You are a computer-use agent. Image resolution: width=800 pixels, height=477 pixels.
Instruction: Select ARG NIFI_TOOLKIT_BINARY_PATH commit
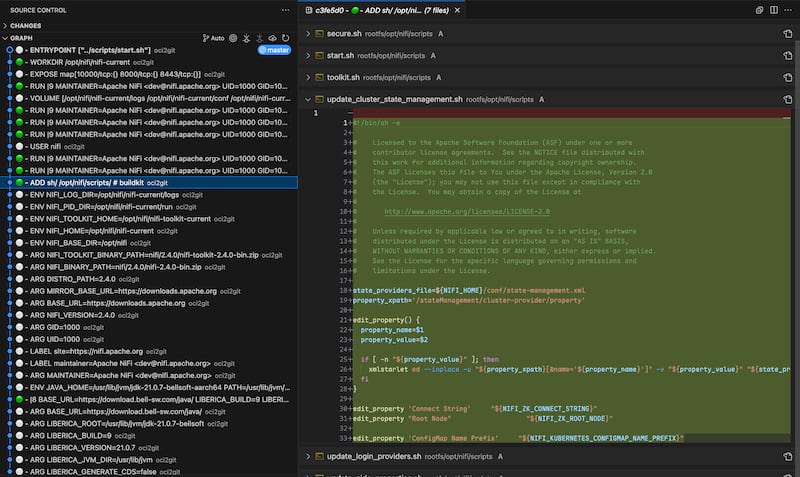pos(148,255)
